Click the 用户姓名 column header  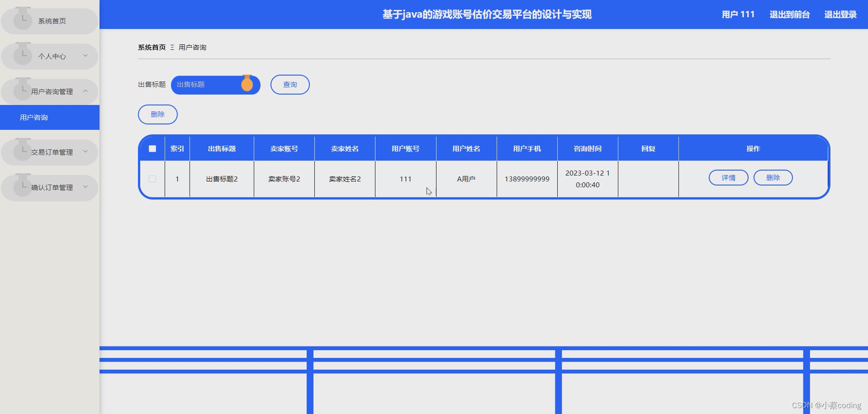466,148
